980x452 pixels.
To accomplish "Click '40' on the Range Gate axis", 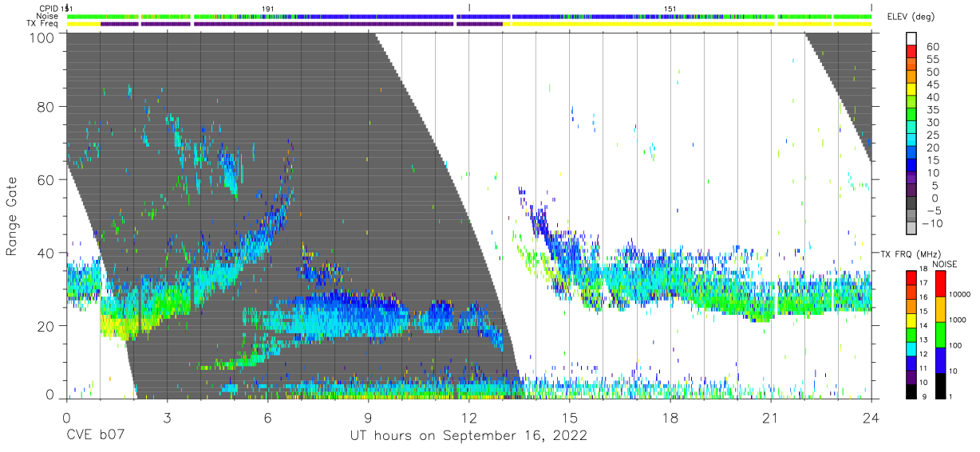I will (x=46, y=253).
